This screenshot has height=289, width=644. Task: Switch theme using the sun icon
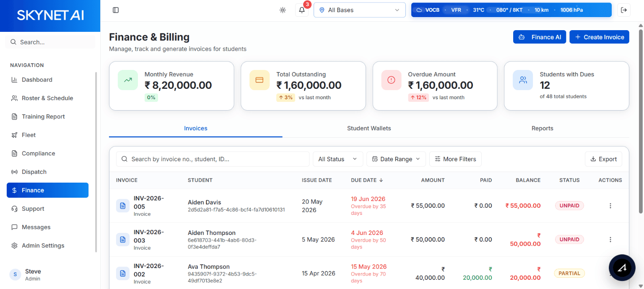pyautogui.click(x=283, y=10)
